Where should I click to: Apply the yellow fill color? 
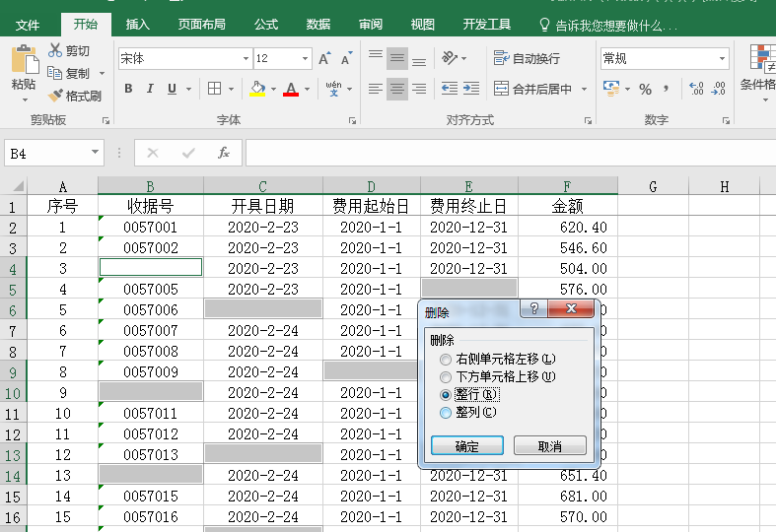[x=257, y=89]
